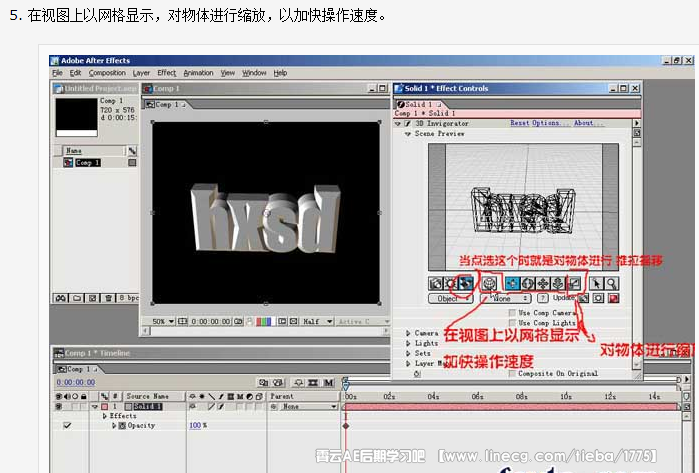Expand the Sets property group
Screen dimensions: 699x473
(408, 353)
